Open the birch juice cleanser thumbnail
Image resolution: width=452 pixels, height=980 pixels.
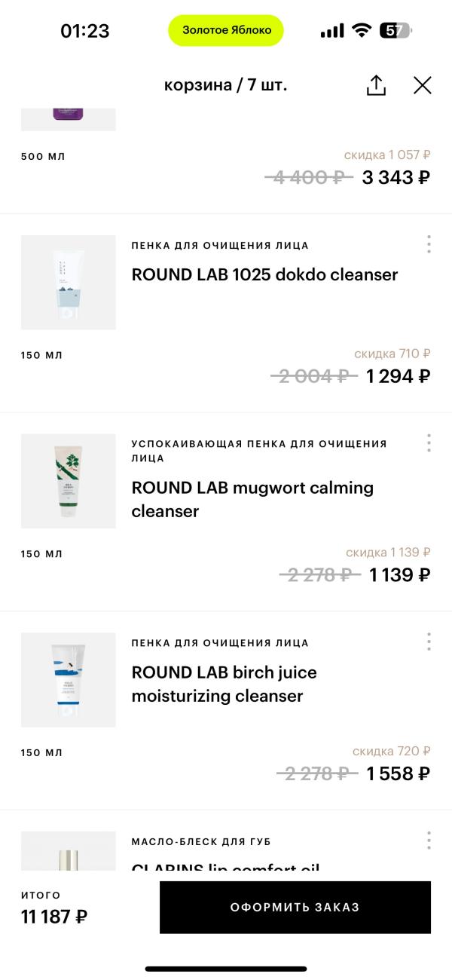click(x=69, y=680)
